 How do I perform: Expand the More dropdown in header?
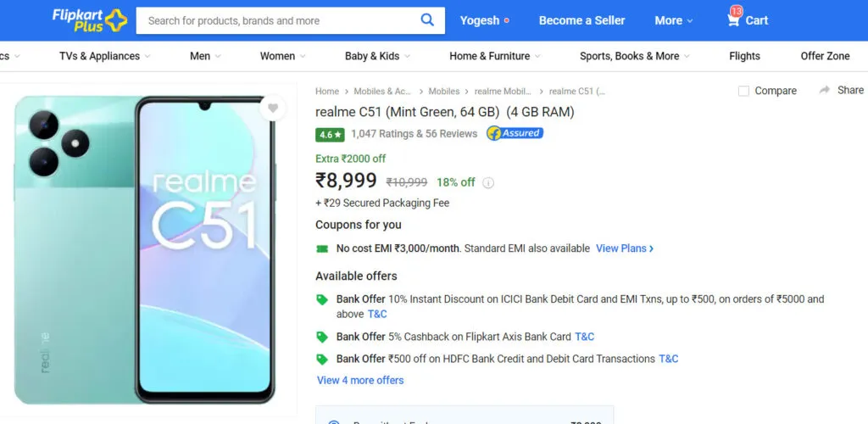coord(674,20)
